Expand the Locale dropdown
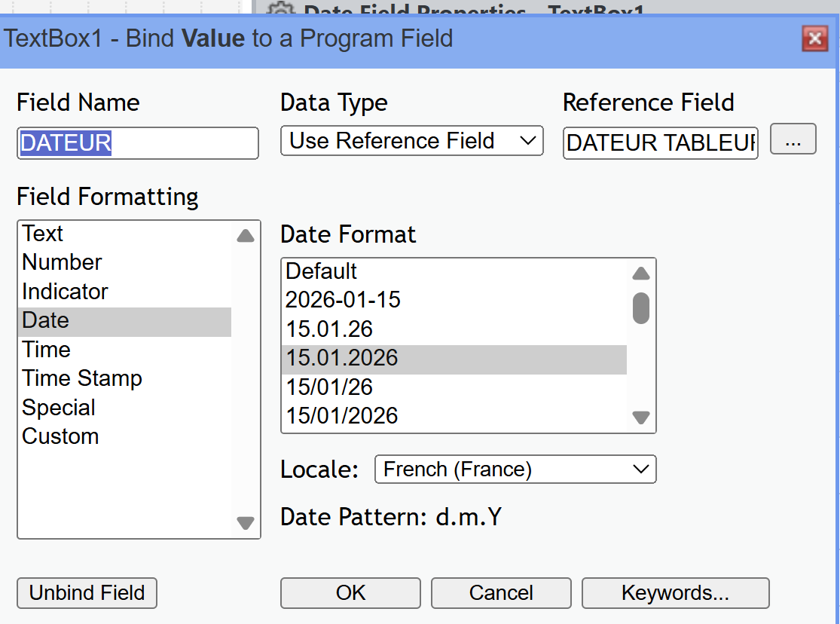 coord(515,470)
